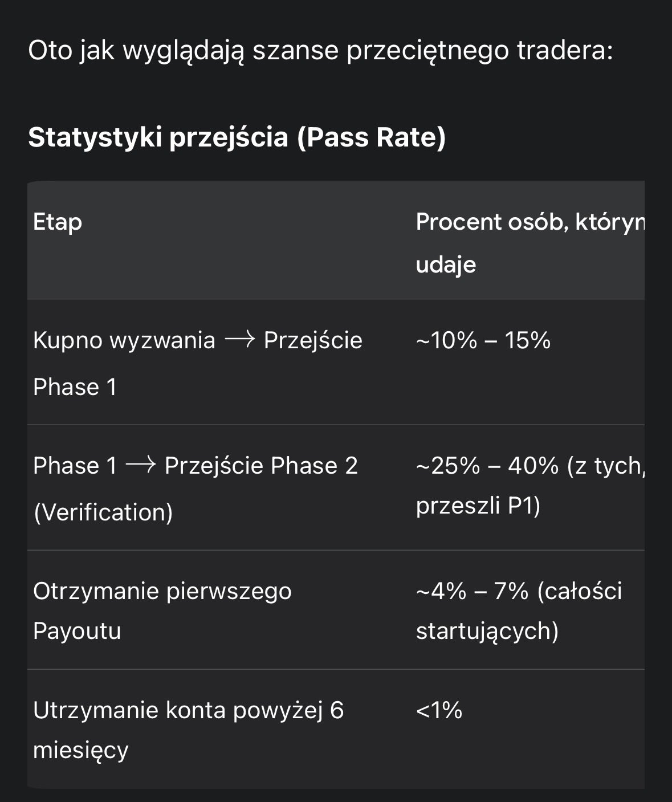Select the "Otrzymanie pierwszego Payoutu" stage cell
Screen dimensions: 672x802
coord(162,610)
